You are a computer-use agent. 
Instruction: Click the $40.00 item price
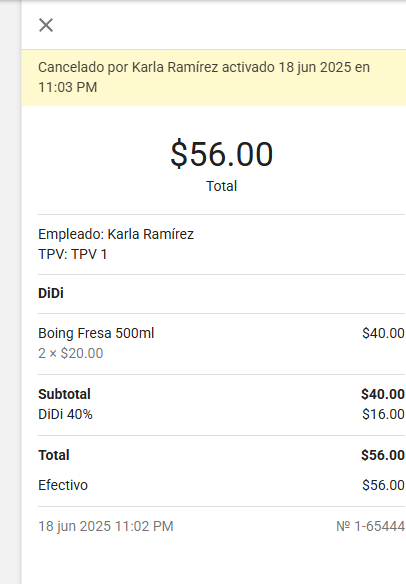383,333
